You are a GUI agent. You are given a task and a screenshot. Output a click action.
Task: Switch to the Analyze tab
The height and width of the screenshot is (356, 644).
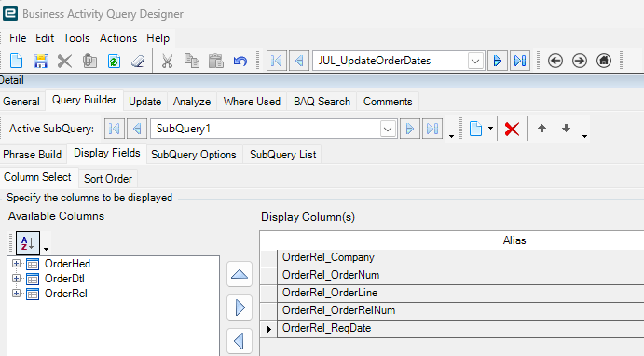(x=192, y=102)
